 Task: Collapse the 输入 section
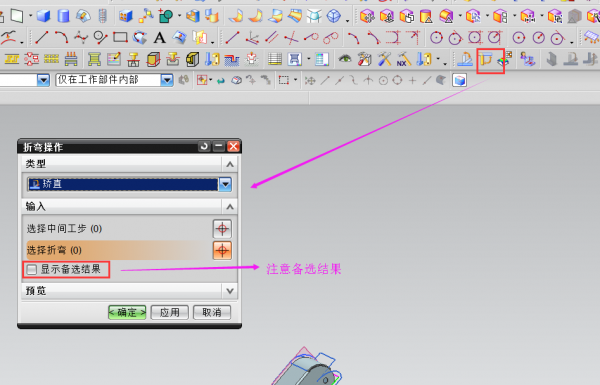pos(230,207)
